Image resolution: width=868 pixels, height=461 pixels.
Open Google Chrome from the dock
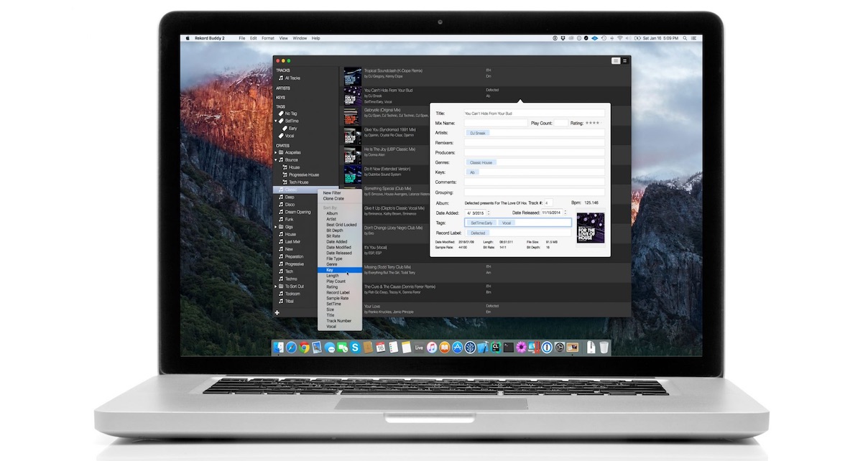coord(305,348)
